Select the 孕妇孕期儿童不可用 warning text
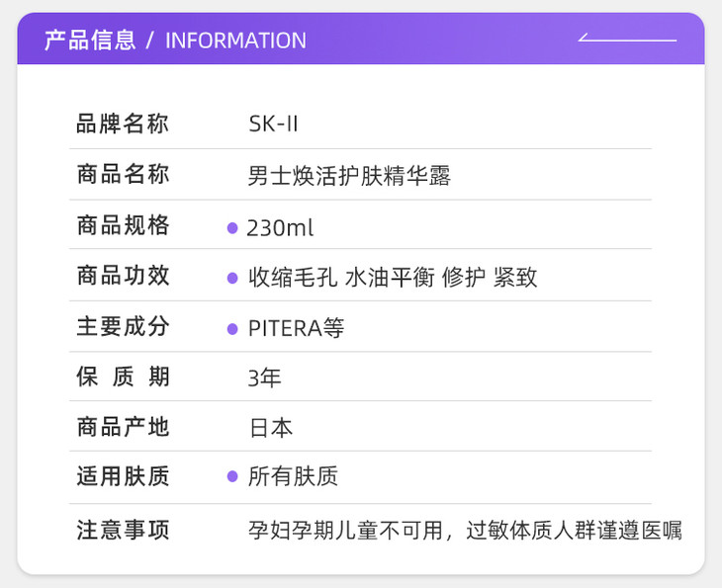722x588 pixels. tap(341, 531)
